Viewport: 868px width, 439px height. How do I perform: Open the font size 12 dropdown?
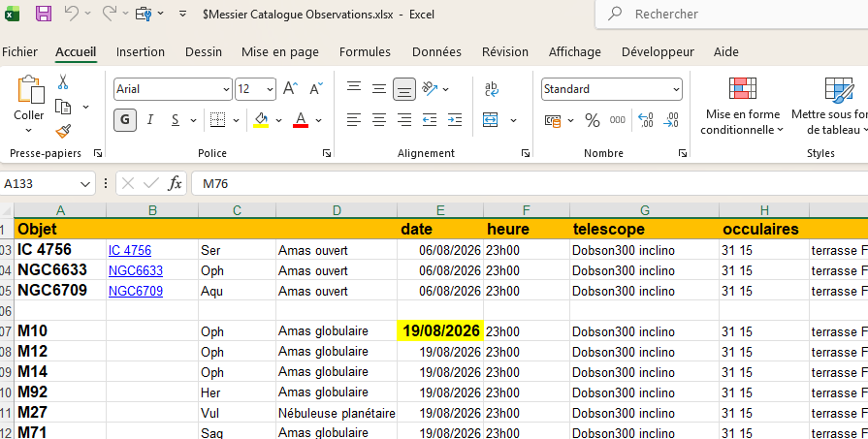click(x=270, y=89)
